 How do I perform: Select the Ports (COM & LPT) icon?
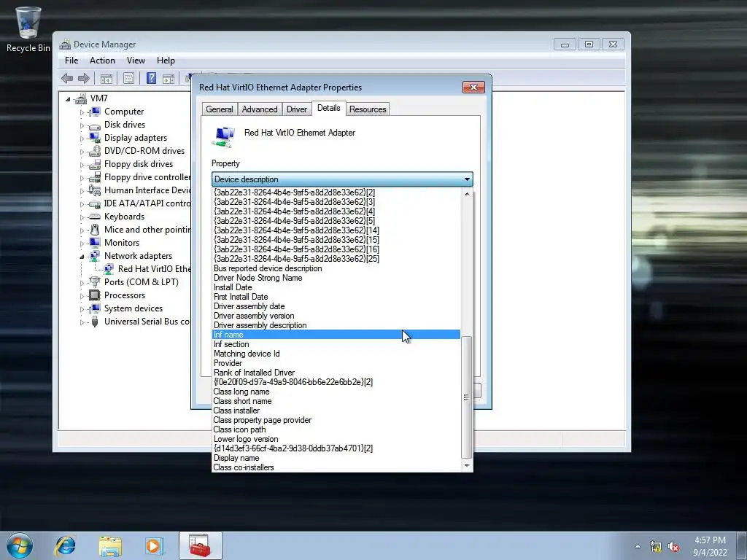pyautogui.click(x=95, y=282)
